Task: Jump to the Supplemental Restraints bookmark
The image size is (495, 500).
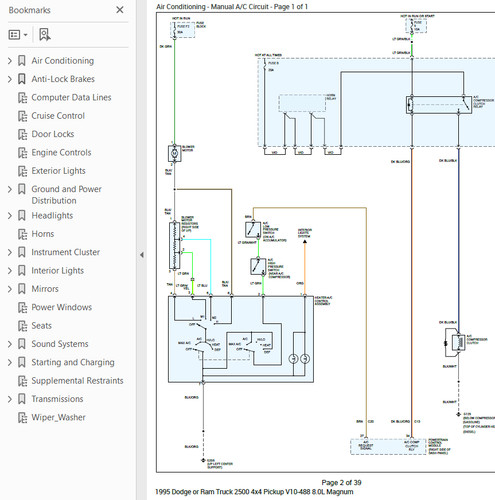Action: [x=77, y=381]
